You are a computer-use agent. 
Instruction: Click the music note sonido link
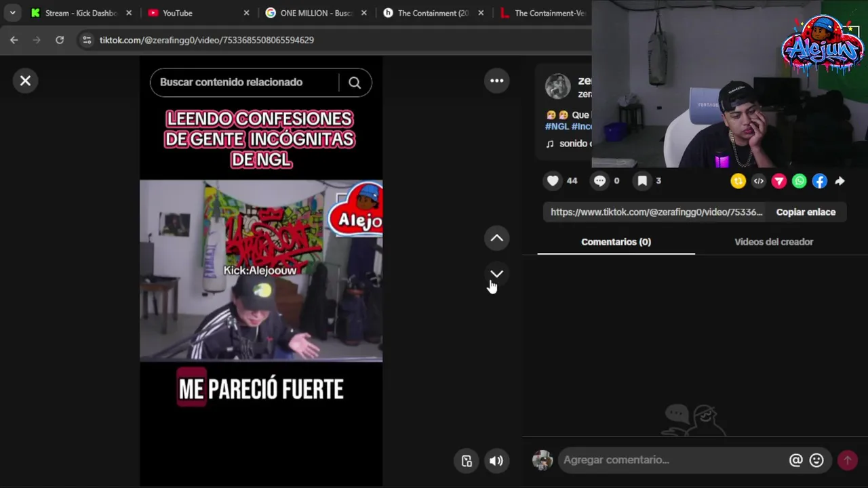[x=568, y=144]
